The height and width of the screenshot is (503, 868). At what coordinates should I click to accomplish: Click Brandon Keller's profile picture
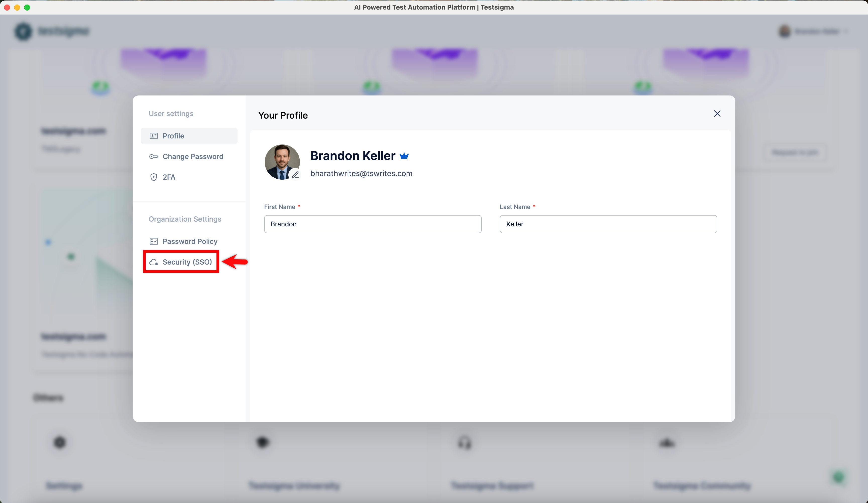(x=280, y=160)
